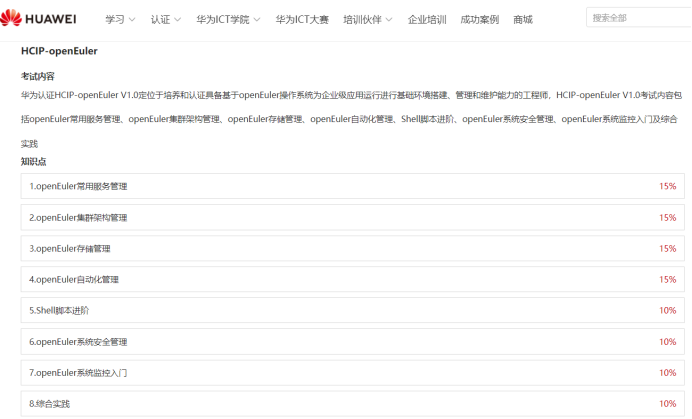Expand the 华为ICT学院 chevron arrow

click(x=257, y=19)
